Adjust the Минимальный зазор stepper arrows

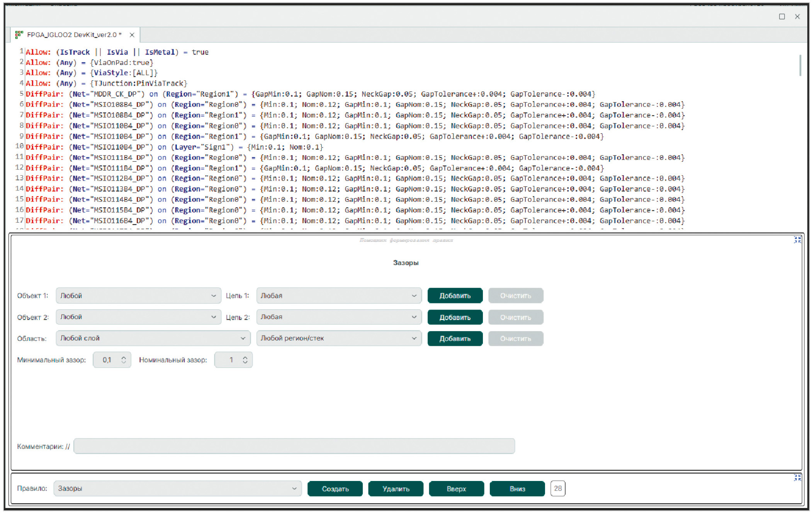click(124, 360)
